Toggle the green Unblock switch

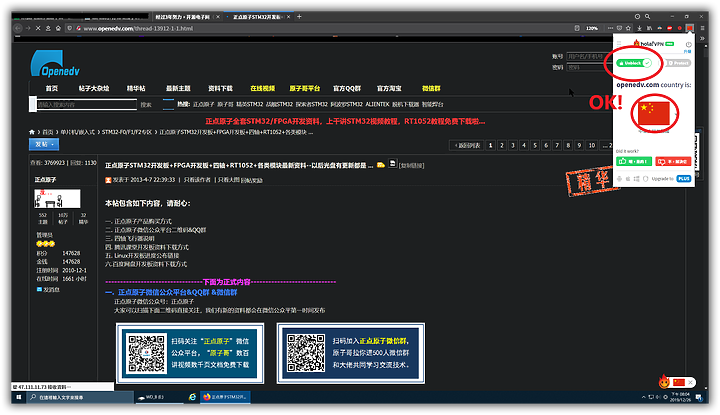[x=635, y=63]
